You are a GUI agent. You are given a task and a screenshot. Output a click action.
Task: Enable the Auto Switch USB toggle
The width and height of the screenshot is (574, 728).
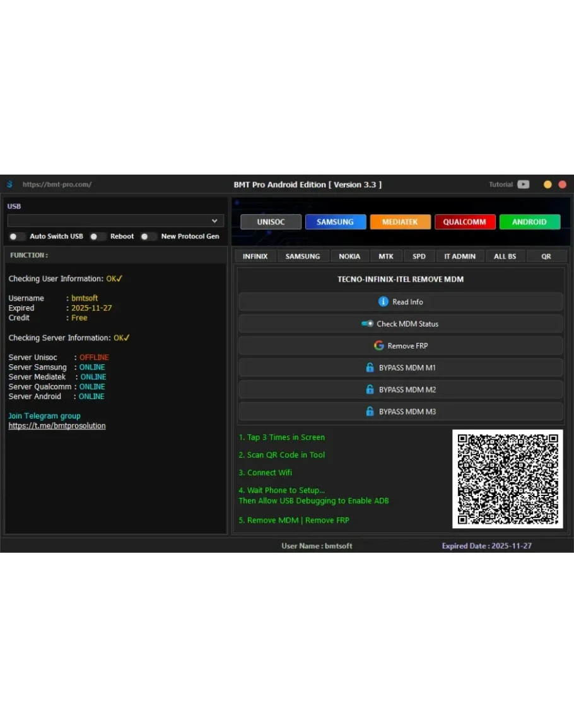[x=17, y=236]
